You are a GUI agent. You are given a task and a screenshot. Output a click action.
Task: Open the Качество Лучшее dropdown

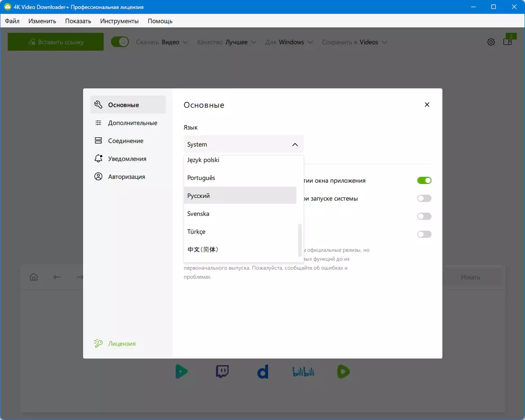coord(227,42)
